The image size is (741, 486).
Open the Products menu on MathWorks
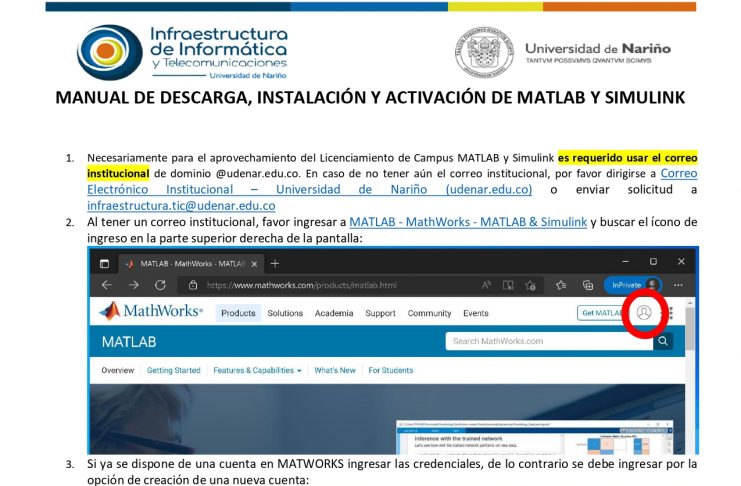pyautogui.click(x=238, y=313)
